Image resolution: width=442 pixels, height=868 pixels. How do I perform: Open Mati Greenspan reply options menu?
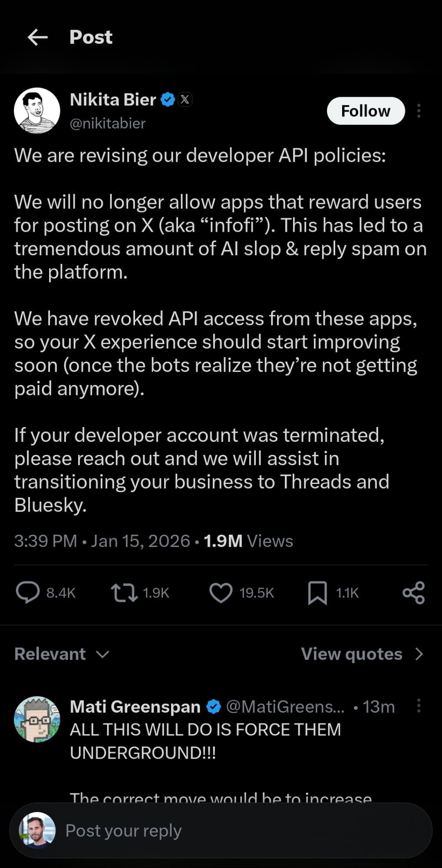(419, 706)
